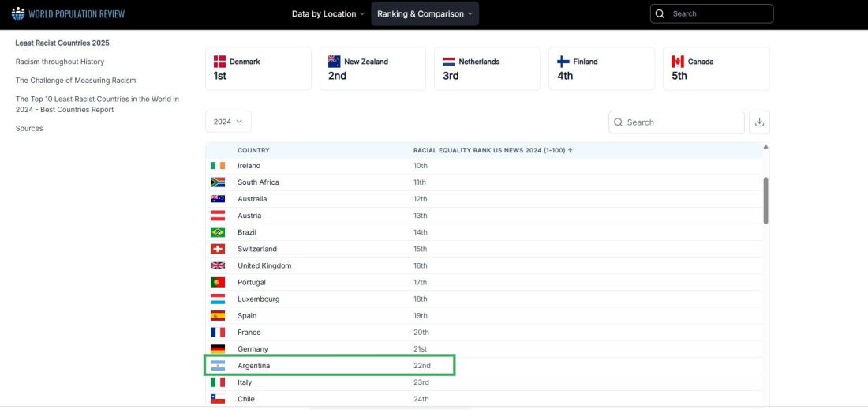Sort by Racial Equality Rank column header
The height and width of the screenshot is (410, 868).
tap(492, 150)
